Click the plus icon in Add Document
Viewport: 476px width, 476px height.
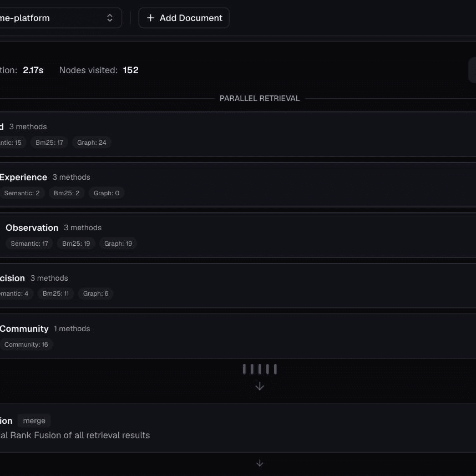click(150, 18)
